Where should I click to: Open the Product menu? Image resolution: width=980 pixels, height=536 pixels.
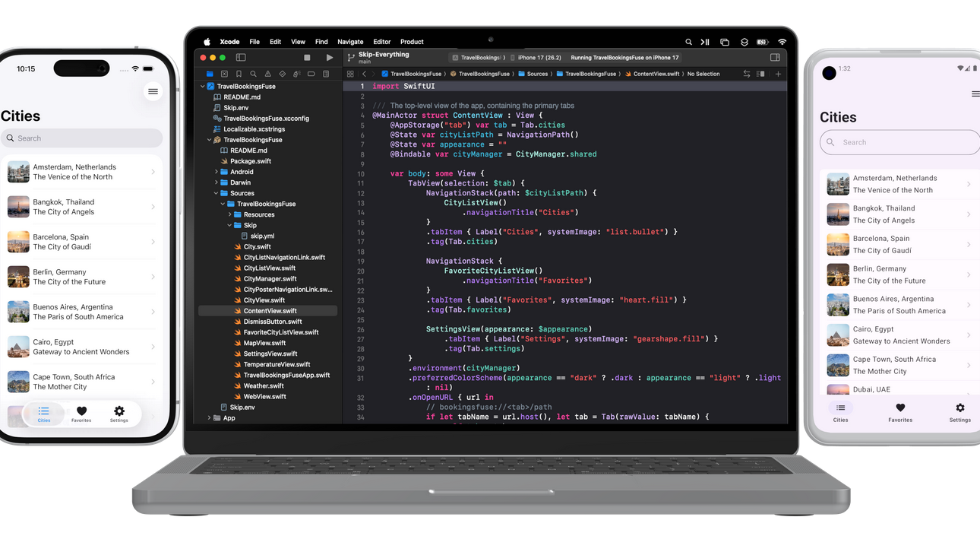(412, 42)
